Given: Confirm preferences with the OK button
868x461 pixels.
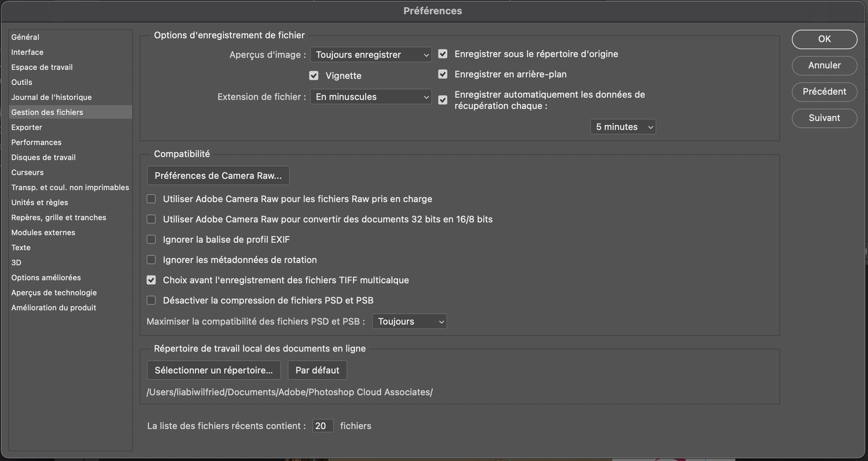Looking at the screenshot, I should coord(824,39).
